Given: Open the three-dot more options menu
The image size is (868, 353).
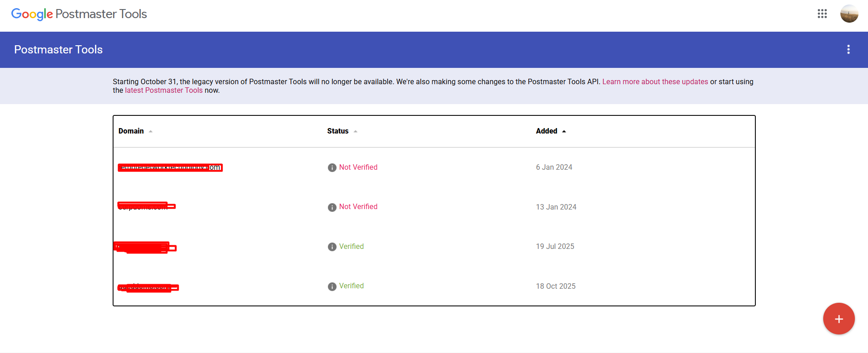Looking at the screenshot, I should tap(849, 49).
